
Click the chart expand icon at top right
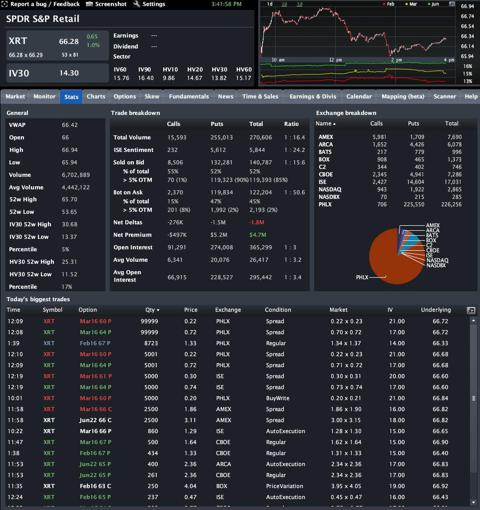[x=452, y=4]
